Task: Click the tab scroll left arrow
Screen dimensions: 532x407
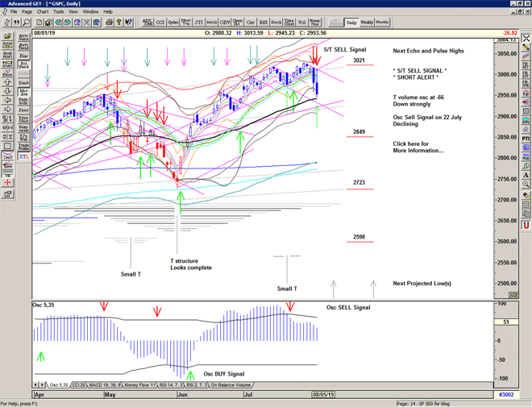Action: (36, 385)
